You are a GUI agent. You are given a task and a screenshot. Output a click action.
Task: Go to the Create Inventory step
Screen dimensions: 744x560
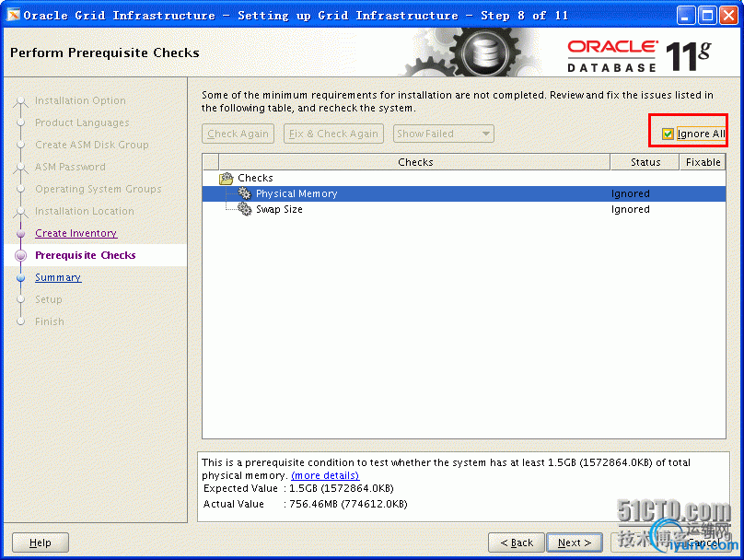coord(76,234)
